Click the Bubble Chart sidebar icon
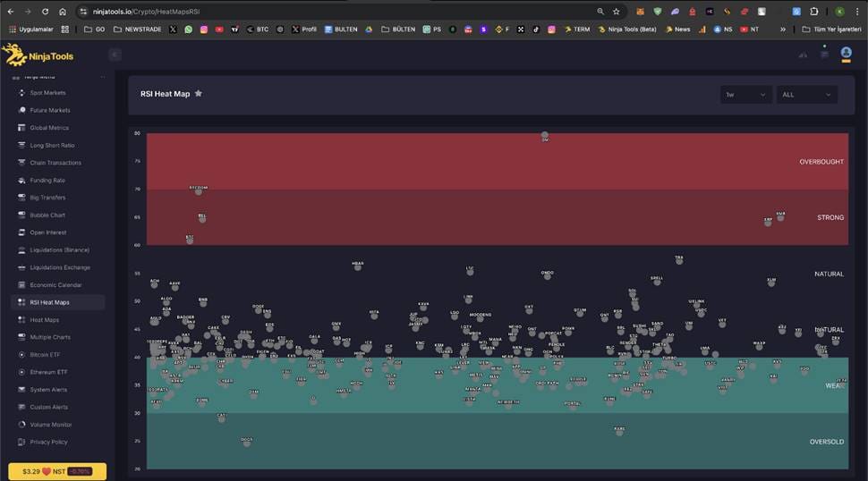 tap(21, 215)
